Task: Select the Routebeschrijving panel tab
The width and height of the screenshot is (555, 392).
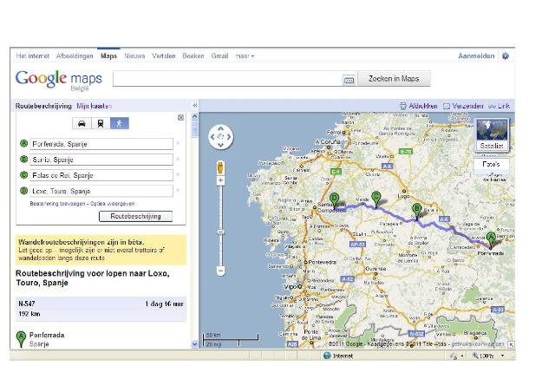Action: [x=43, y=106]
